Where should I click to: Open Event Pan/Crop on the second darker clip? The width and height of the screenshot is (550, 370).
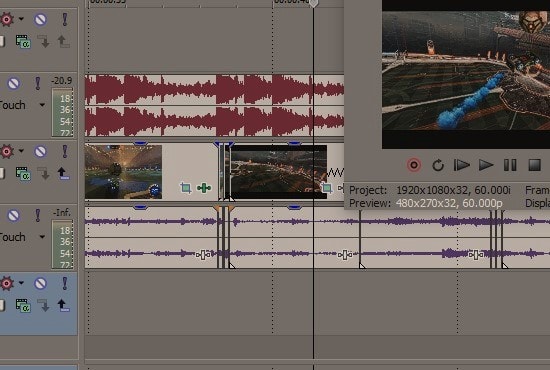pyautogui.click(x=327, y=188)
